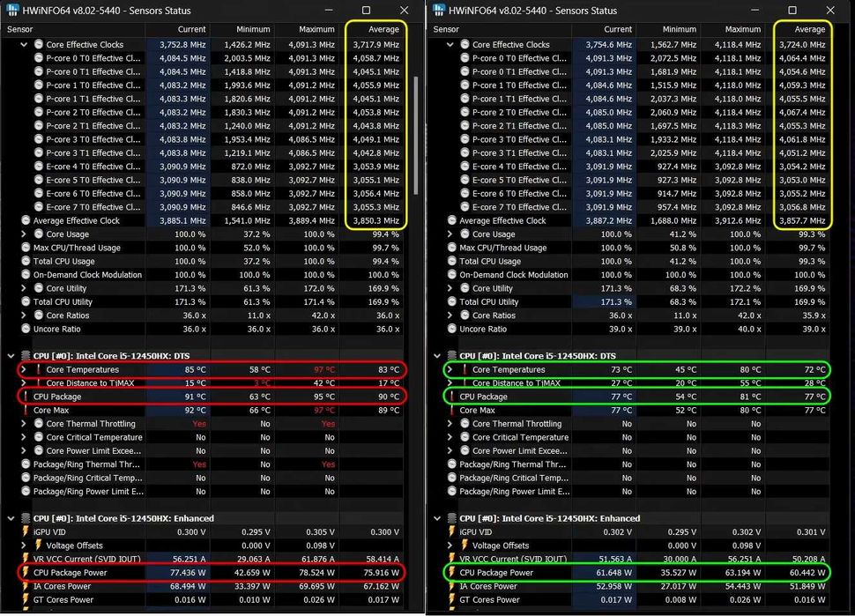Click the HWiNFO64 app icon in right title bar
This screenshot has width=855, height=616.
pyautogui.click(x=438, y=10)
